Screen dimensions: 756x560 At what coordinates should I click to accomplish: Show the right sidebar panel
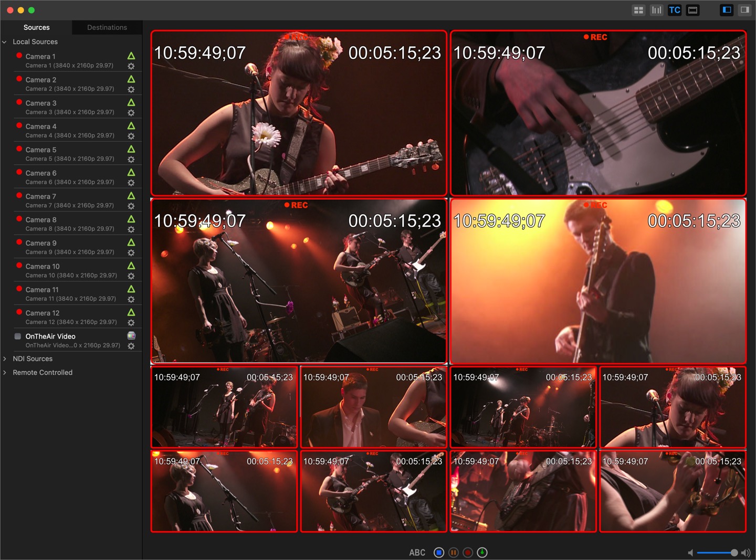pos(744,10)
